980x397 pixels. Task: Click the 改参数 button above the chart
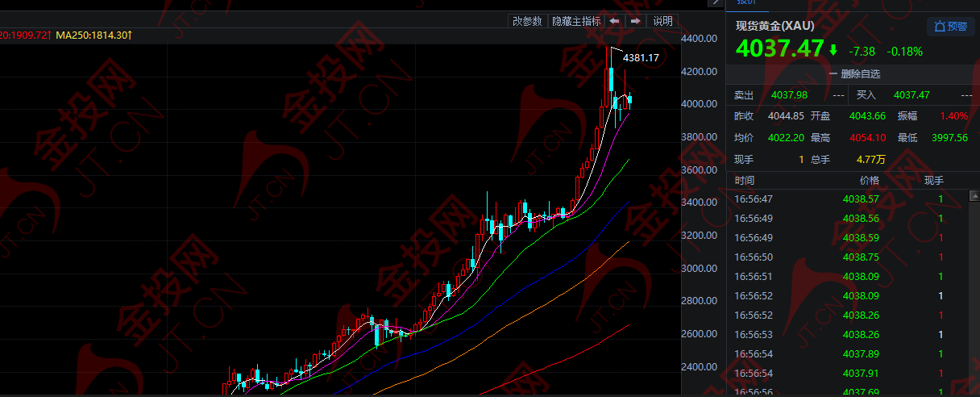527,21
